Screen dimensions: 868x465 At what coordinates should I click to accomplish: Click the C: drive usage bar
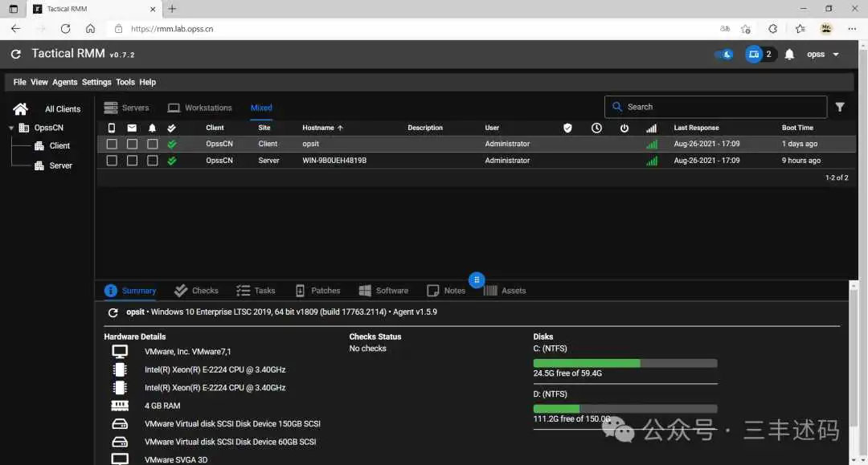pyautogui.click(x=625, y=363)
